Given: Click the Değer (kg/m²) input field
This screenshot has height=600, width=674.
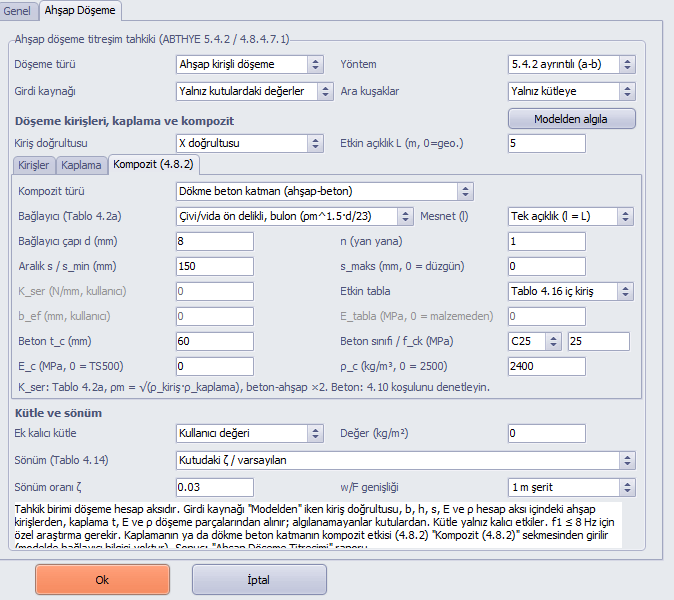Looking at the screenshot, I should 546,433.
